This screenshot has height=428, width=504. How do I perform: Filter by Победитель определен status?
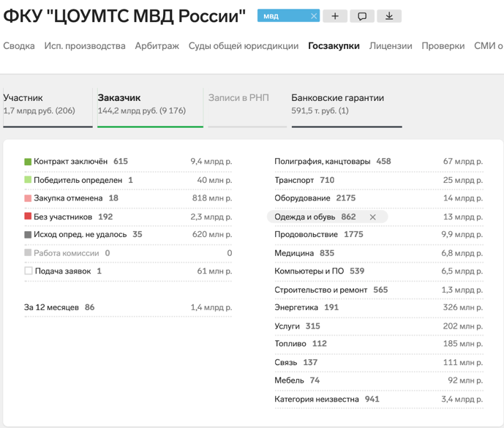click(128, 180)
